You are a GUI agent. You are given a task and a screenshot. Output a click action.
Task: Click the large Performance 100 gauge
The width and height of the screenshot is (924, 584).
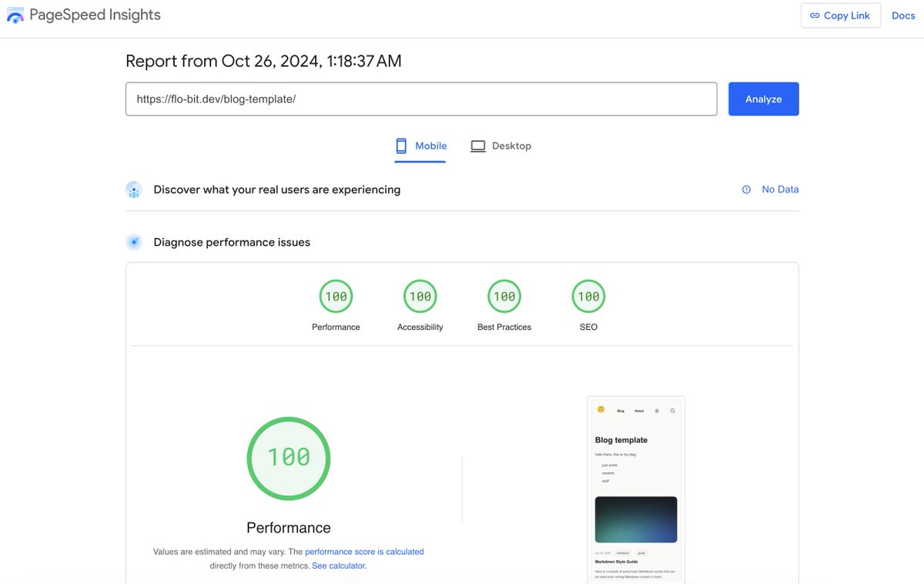[289, 458]
